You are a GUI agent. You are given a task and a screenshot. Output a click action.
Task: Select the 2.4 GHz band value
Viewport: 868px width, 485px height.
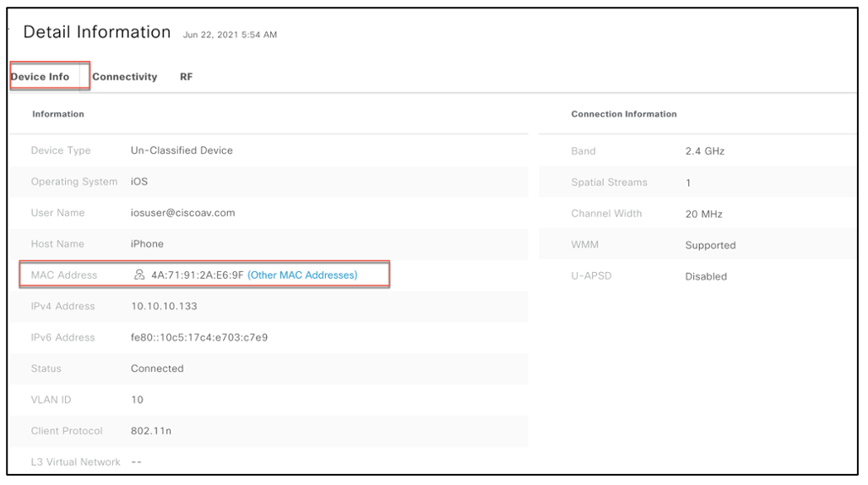click(x=704, y=151)
